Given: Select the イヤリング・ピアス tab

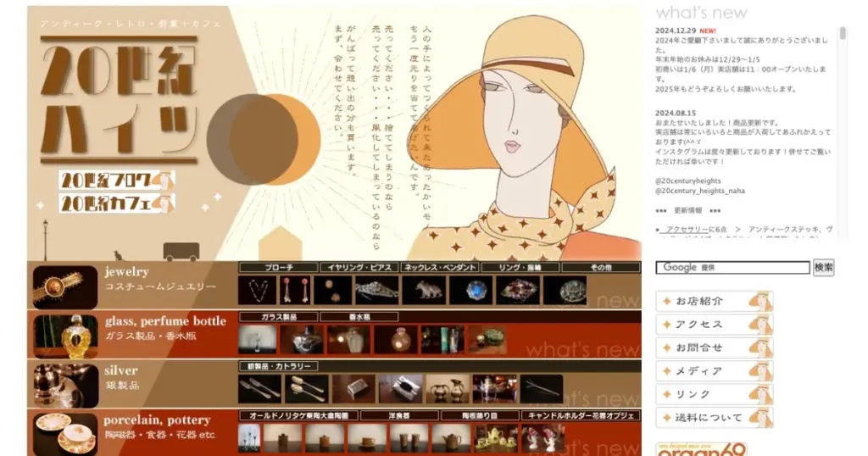Looking at the screenshot, I should coord(359,267).
